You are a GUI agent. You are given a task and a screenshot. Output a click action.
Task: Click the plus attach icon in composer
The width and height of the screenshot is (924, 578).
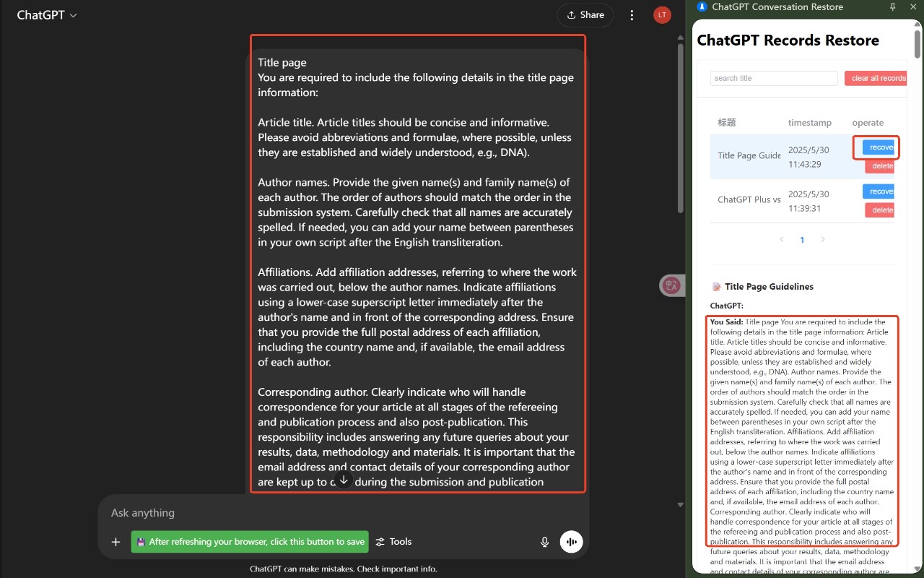point(115,542)
